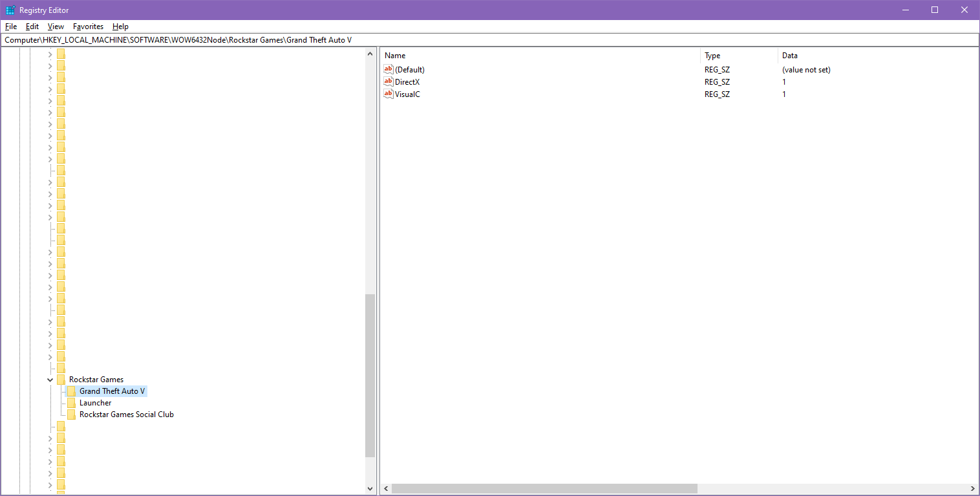Click the data value 1 of VisualC
Screen dimensions: 980x496
tap(784, 94)
